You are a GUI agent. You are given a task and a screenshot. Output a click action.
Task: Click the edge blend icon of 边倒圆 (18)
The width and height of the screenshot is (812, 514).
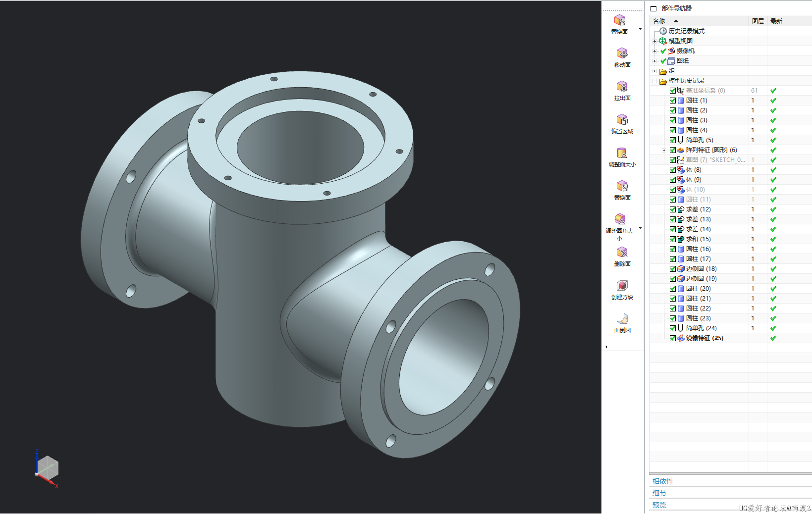click(x=681, y=268)
